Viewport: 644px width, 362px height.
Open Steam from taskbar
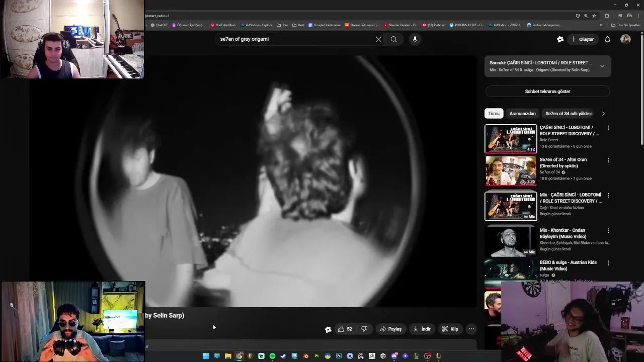[283, 356]
